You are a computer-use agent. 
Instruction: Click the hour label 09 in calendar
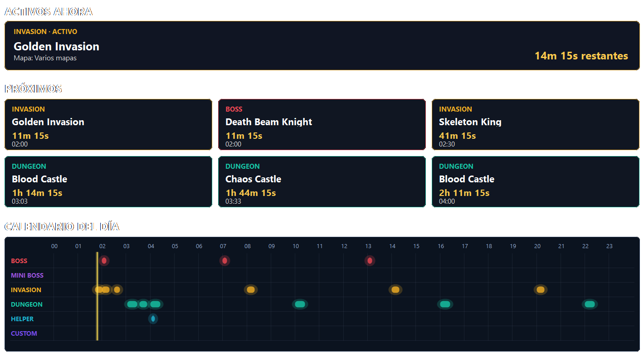point(272,246)
